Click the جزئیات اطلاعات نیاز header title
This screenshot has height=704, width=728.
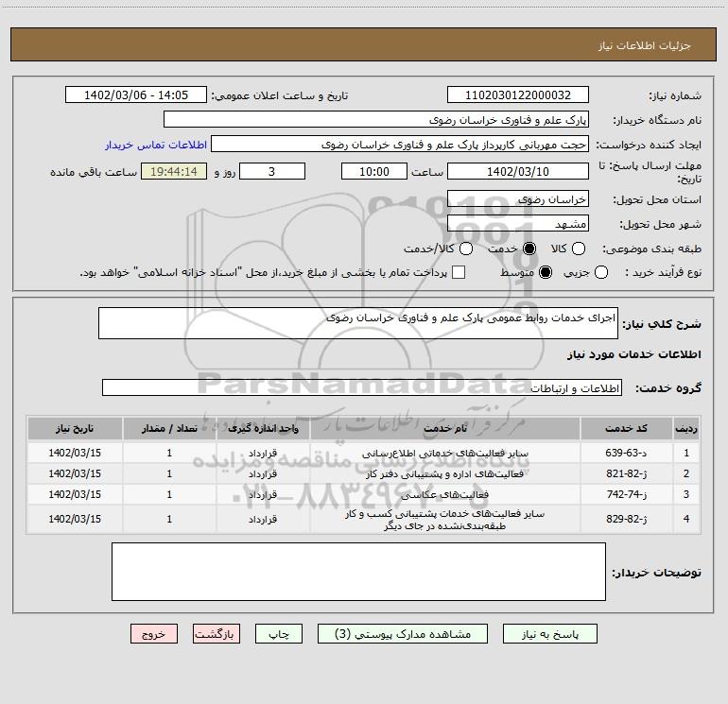(644, 45)
